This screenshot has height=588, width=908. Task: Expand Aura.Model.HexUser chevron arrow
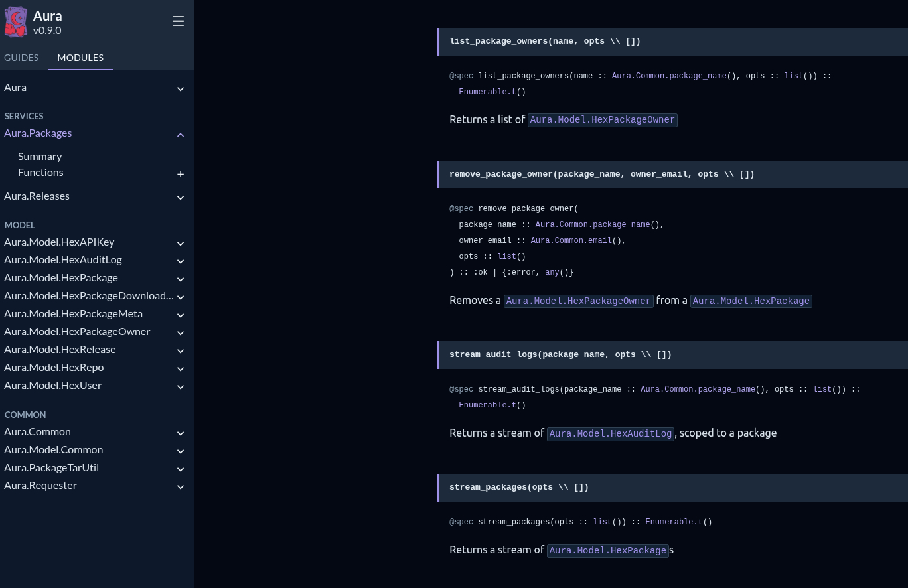[x=180, y=387]
